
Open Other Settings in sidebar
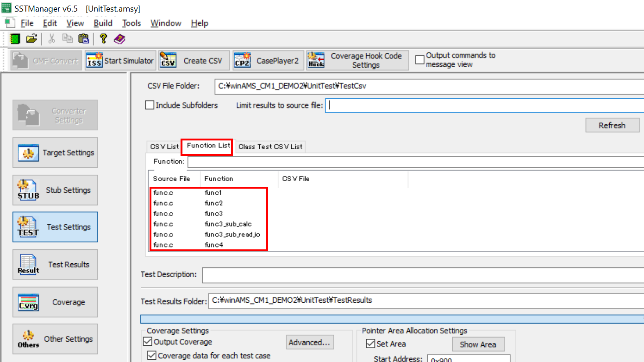55,339
